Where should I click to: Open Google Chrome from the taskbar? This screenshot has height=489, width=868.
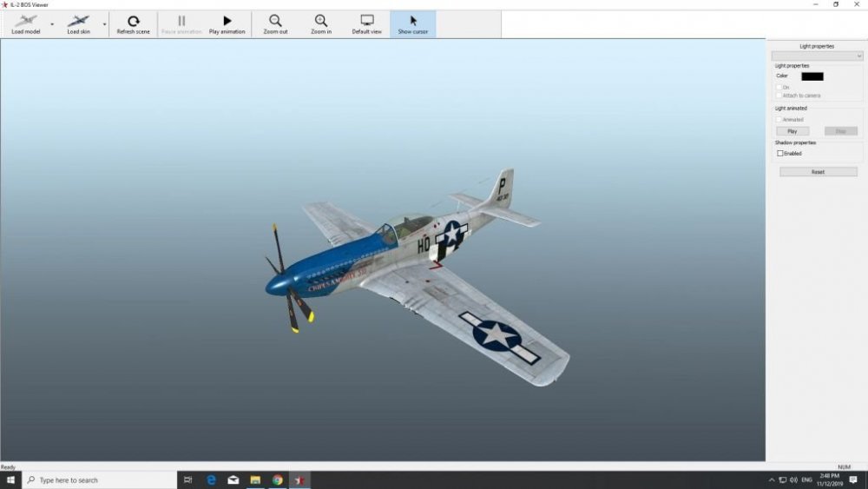pos(278,479)
